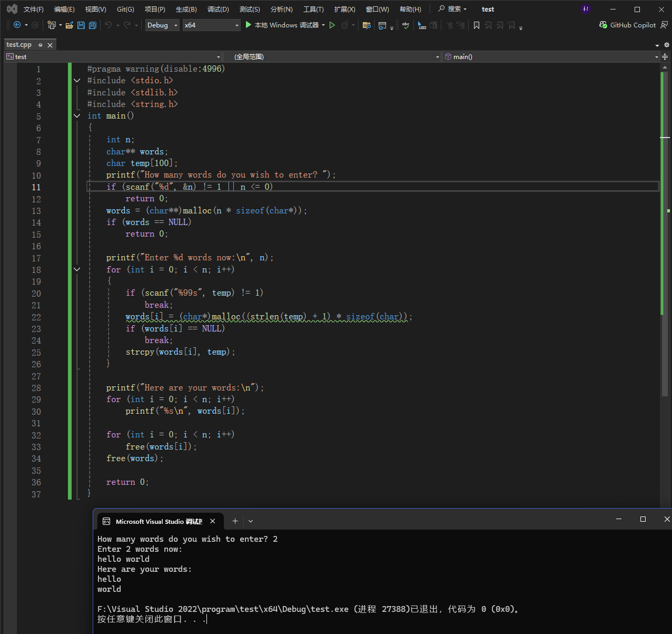Click the scroll-up arrow of the editor scrollbar

pyautogui.click(x=665, y=67)
